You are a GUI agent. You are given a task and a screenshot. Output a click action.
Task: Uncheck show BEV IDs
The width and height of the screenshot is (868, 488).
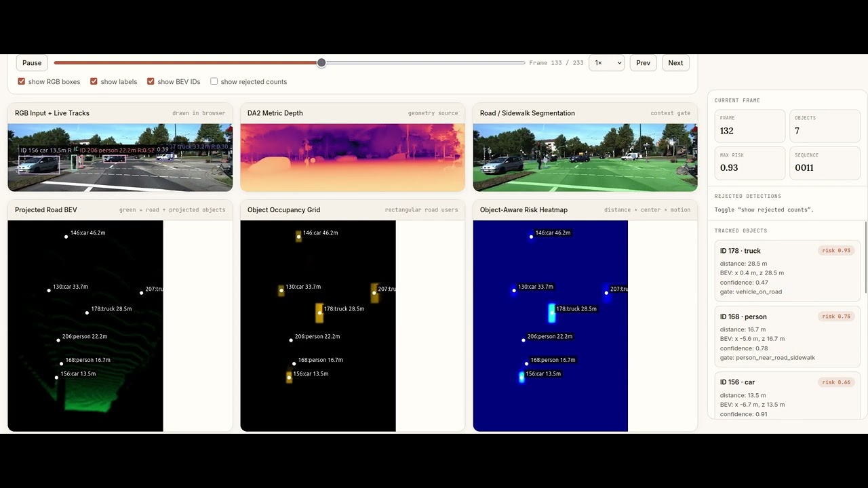tap(151, 81)
